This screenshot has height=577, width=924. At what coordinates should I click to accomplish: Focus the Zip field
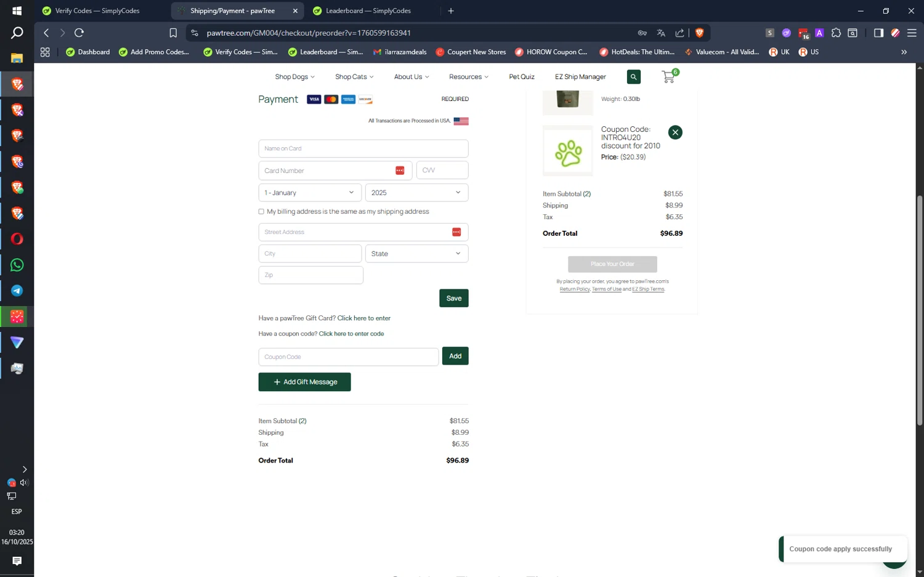tap(310, 275)
